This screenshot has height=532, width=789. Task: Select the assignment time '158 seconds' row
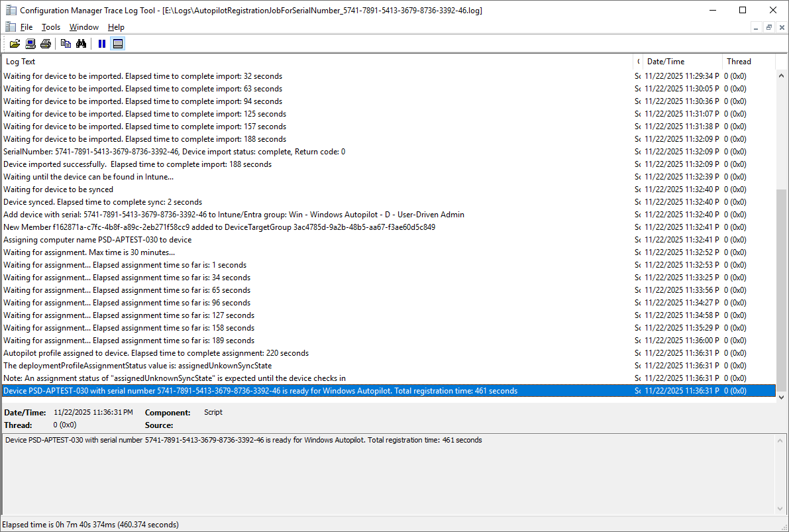pos(388,328)
